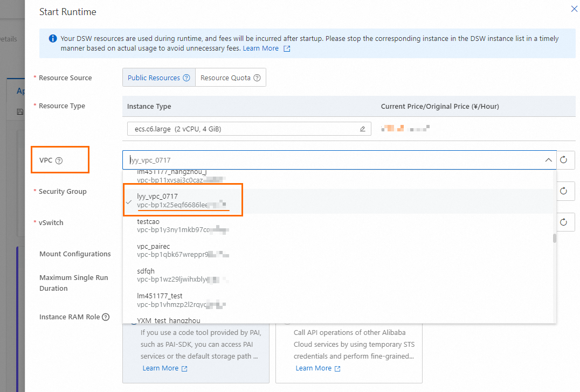Close the Start Runtime panel
Image resolution: width=580 pixels, height=392 pixels.
pos(574,9)
